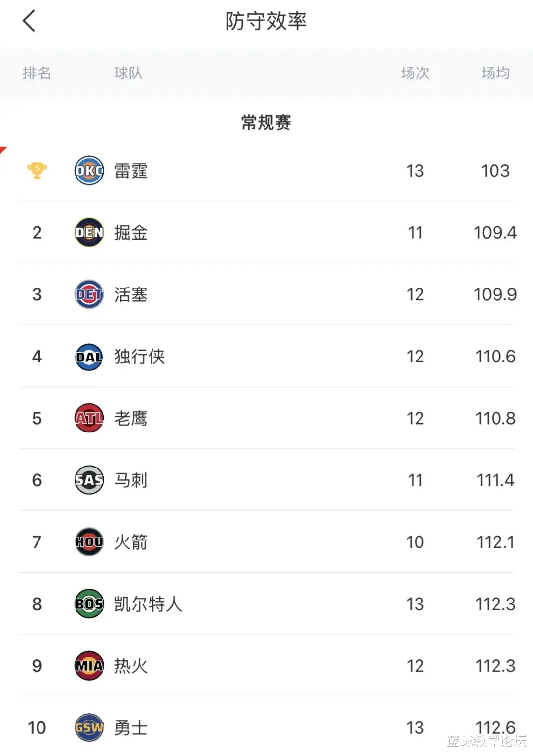Sort by 场均 column header
Viewport: 533px width, 756px height.
(x=495, y=73)
